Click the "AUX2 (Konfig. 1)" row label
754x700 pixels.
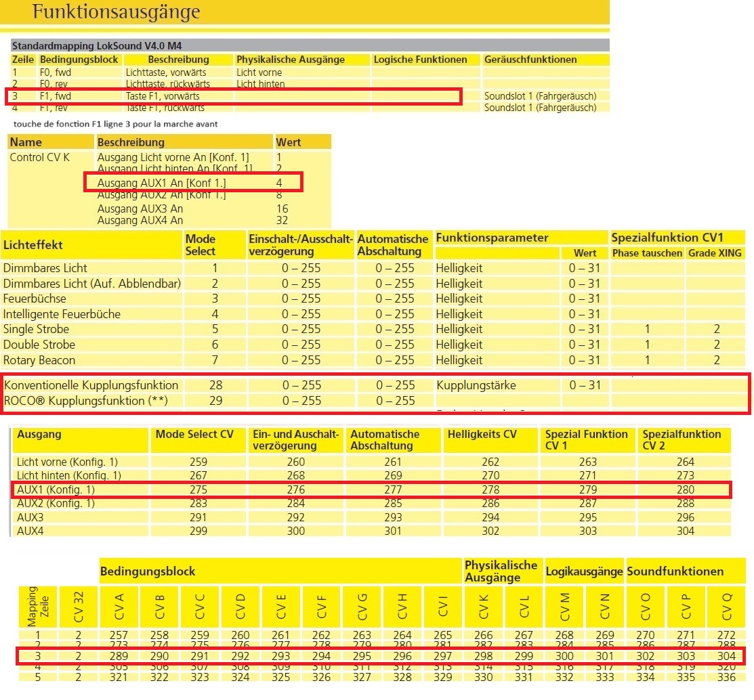56,504
